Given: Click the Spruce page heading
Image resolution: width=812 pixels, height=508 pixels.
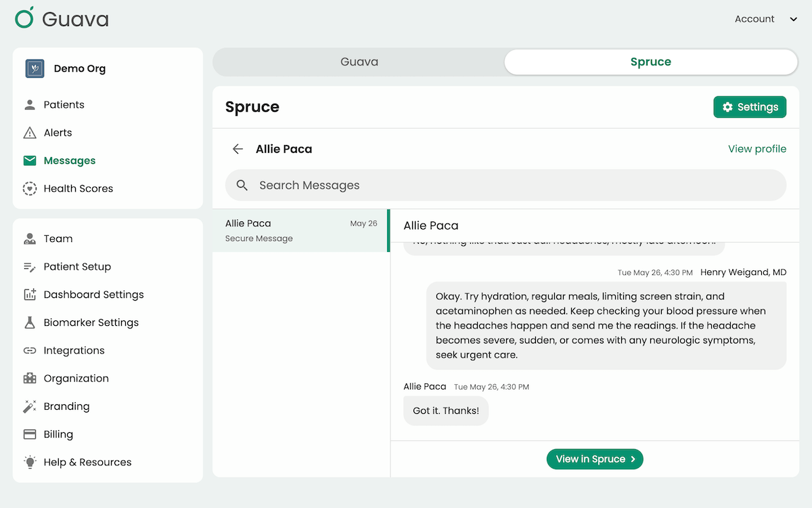Looking at the screenshot, I should click(252, 107).
